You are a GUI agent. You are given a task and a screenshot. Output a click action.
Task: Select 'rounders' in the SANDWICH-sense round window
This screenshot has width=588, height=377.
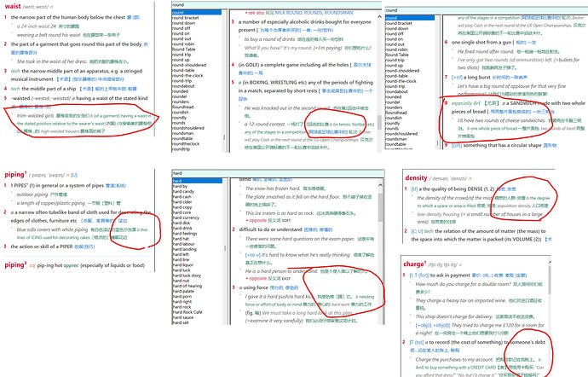(394, 107)
